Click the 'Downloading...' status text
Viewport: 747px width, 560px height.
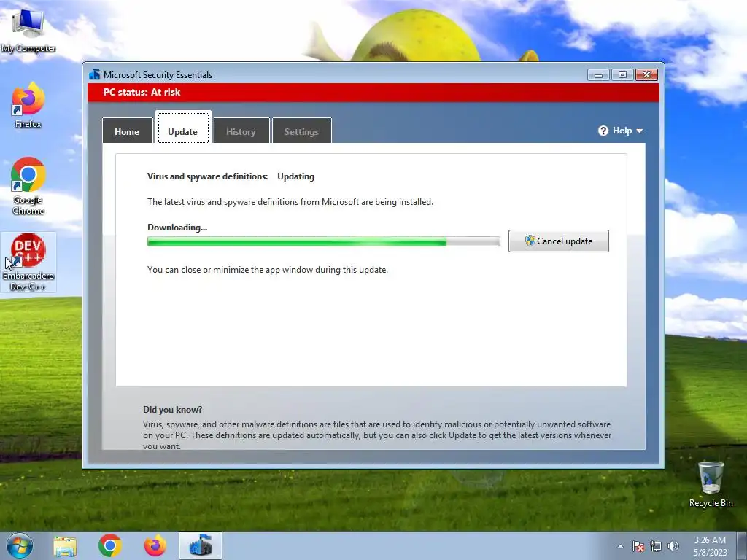pyautogui.click(x=177, y=227)
